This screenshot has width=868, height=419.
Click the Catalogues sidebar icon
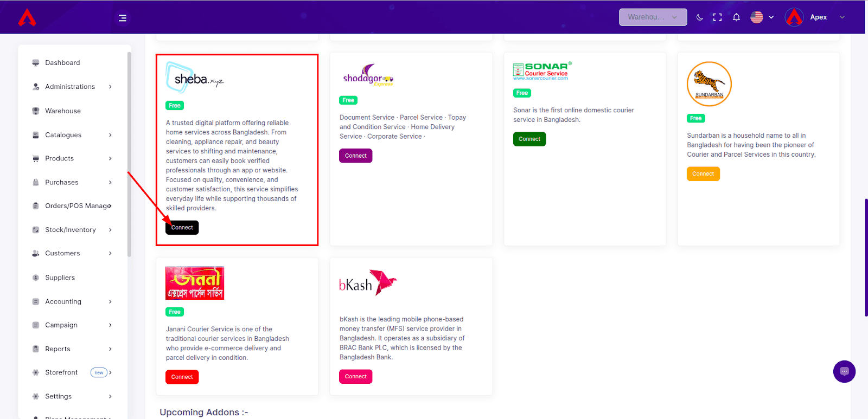36,135
